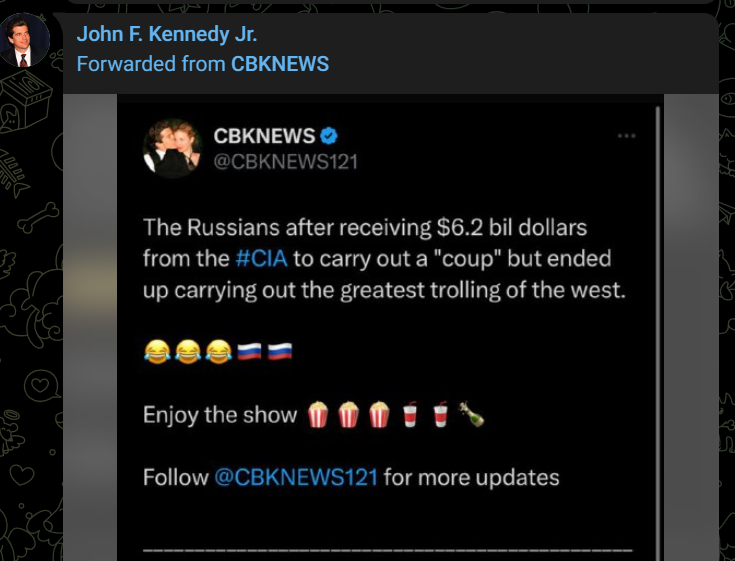Image resolution: width=735 pixels, height=561 pixels.
Task: Click the last red drink cup emoji
Action: pos(440,415)
